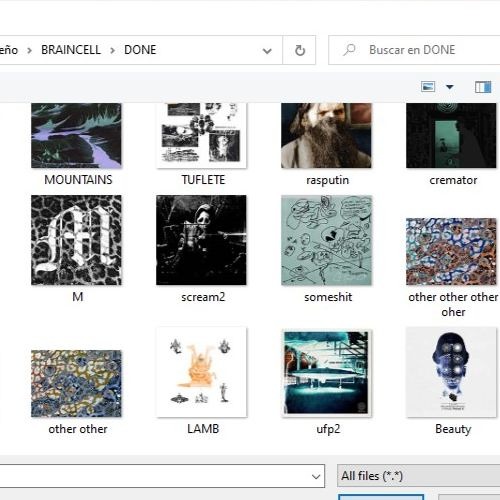Select the scream2 image thumbnail
The width and height of the screenshot is (500, 500).
click(201, 240)
